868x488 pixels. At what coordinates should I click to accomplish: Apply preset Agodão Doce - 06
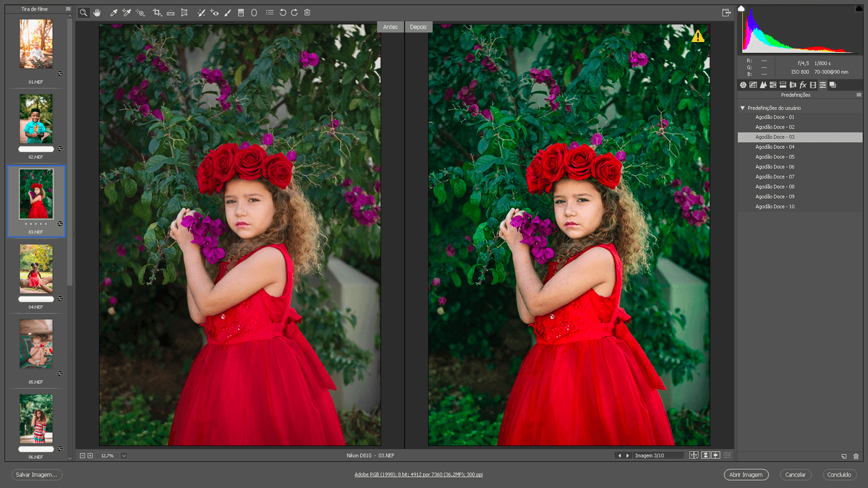point(800,166)
